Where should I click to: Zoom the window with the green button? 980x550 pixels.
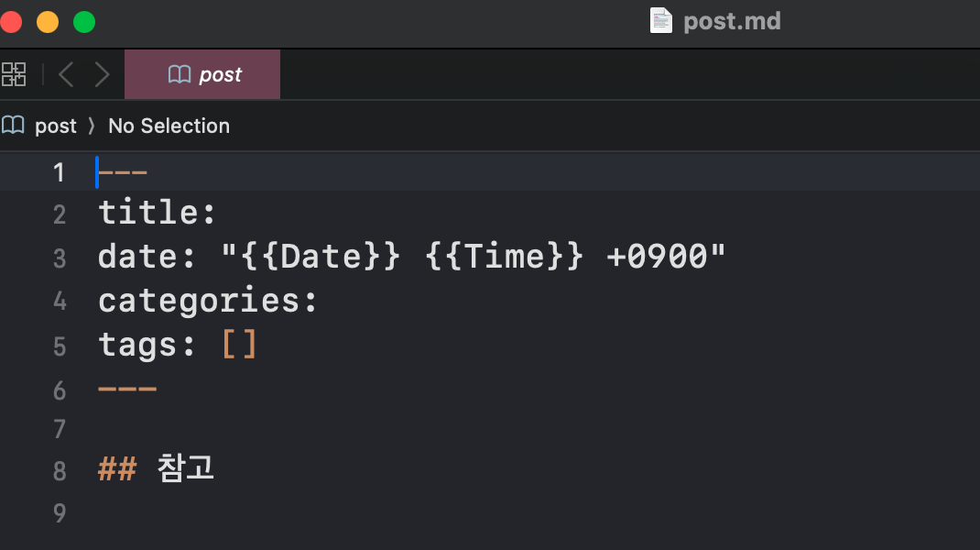click(84, 22)
